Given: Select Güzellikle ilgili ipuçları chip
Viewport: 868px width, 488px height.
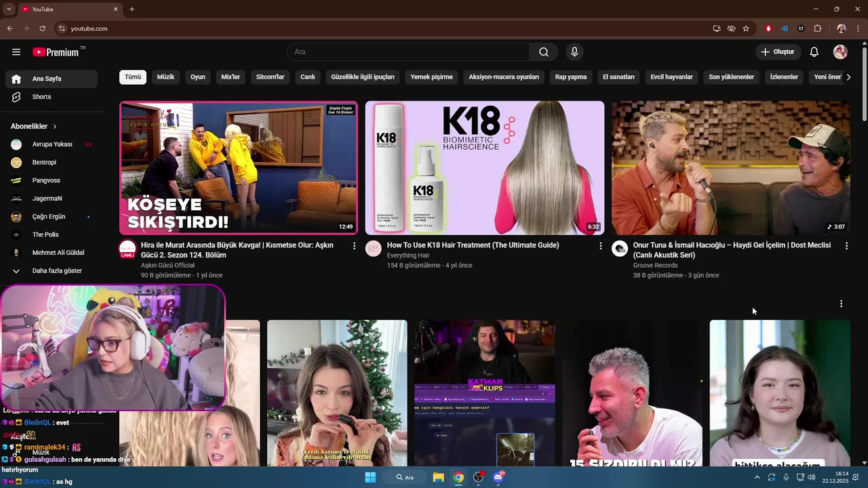Looking at the screenshot, I should tap(363, 77).
